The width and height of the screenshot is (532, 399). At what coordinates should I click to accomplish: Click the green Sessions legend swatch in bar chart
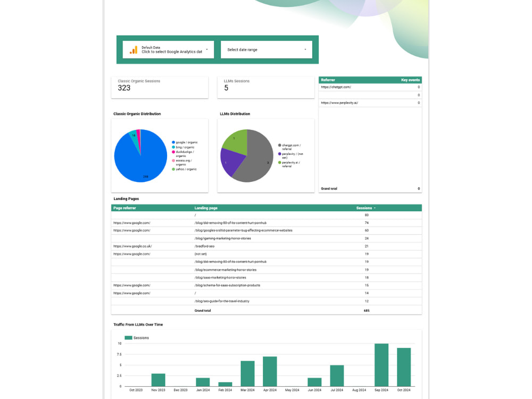[128, 338]
